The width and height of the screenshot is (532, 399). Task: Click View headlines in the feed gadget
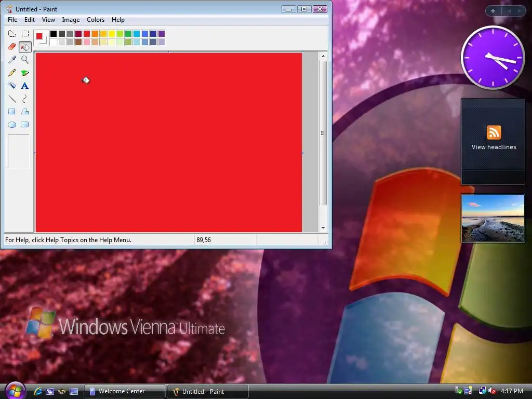pos(494,147)
